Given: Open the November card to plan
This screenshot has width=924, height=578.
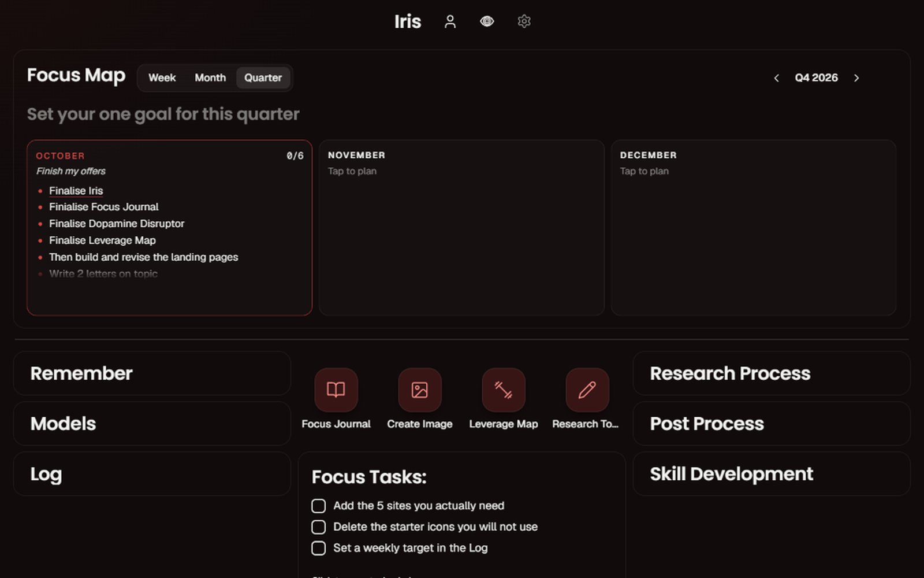Looking at the screenshot, I should (x=461, y=228).
